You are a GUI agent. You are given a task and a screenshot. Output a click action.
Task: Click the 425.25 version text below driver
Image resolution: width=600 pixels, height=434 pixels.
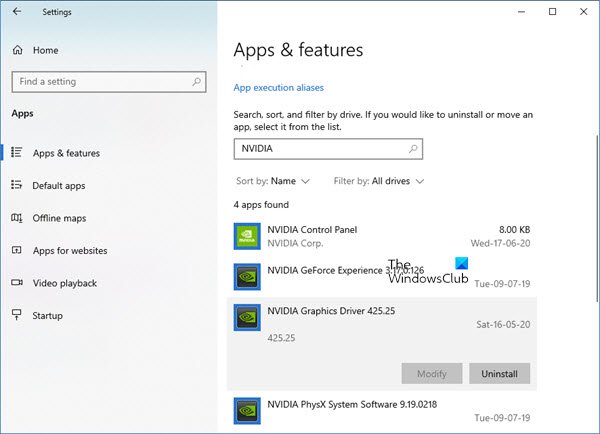[x=281, y=338]
